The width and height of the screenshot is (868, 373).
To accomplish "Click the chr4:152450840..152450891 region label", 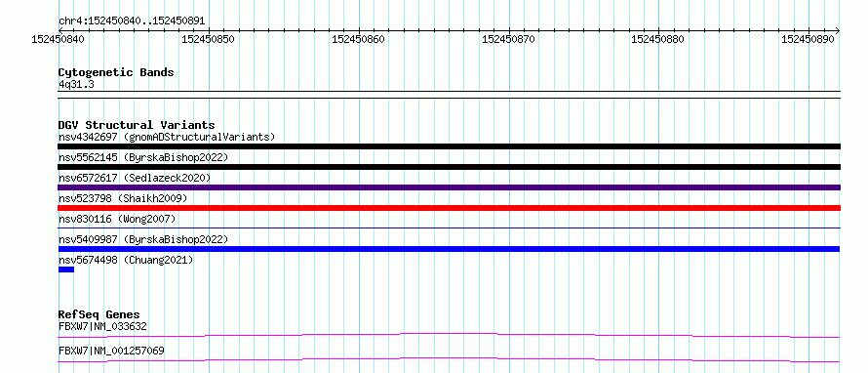I will point(132,21).
